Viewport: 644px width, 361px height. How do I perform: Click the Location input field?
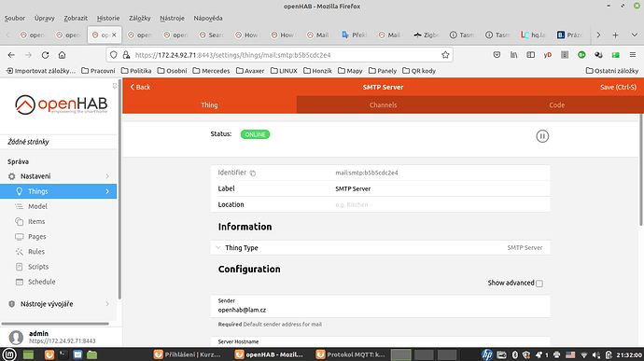coord(440,204)
